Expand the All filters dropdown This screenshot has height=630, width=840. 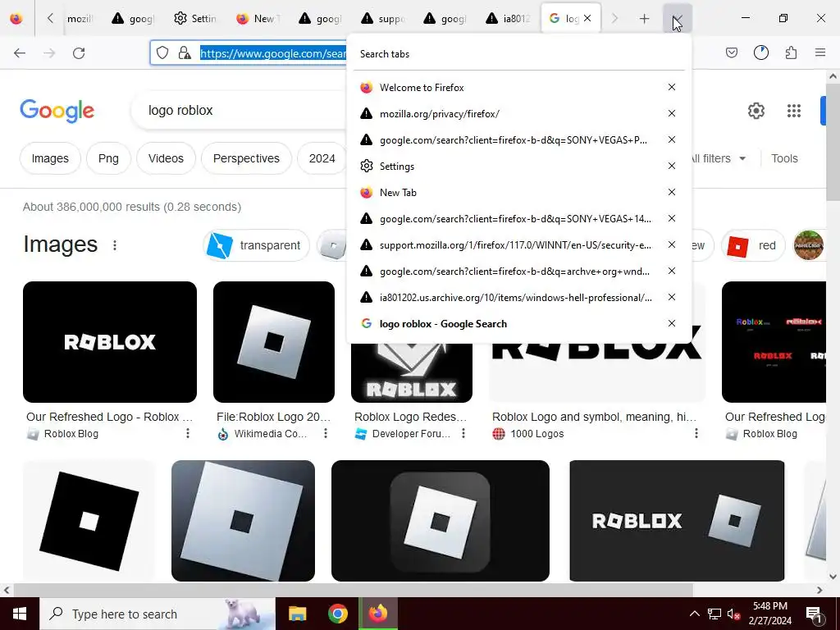(717, 158)
